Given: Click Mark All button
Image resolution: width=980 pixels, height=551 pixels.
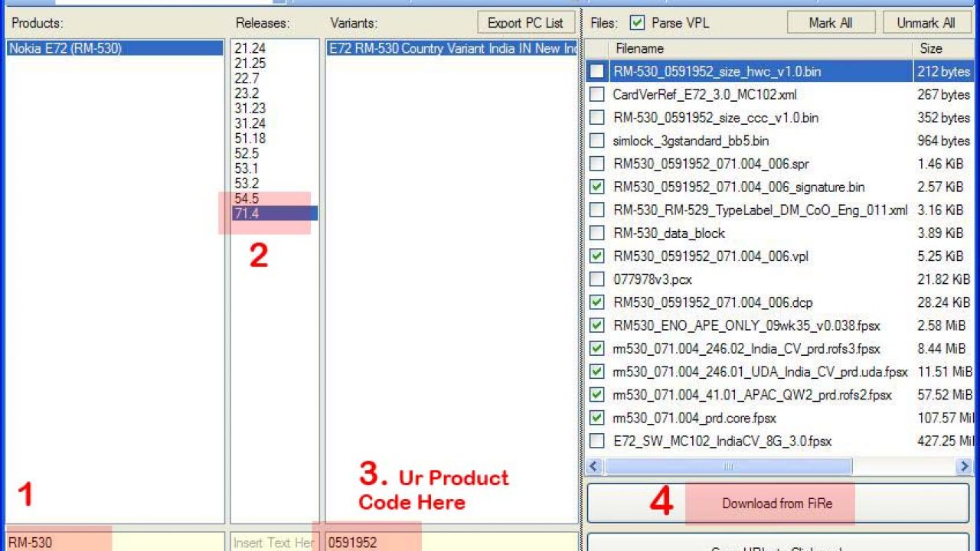Looking at the screenshot, I should pyautogui.click(x=831, y=23).
